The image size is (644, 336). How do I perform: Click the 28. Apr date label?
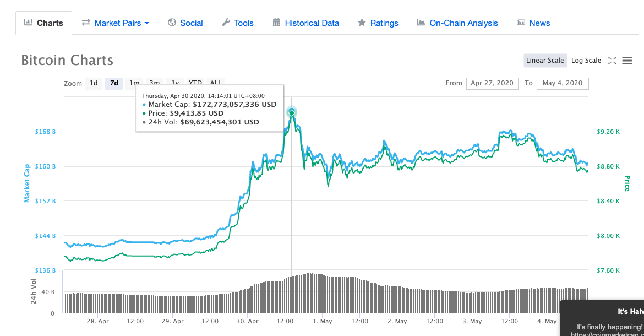click(x=98, y=321)
